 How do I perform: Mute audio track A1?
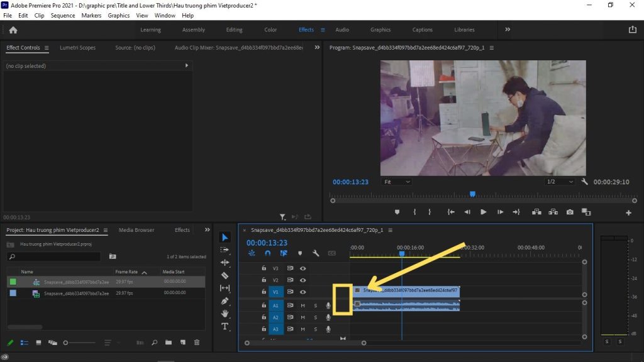point(303,305)
